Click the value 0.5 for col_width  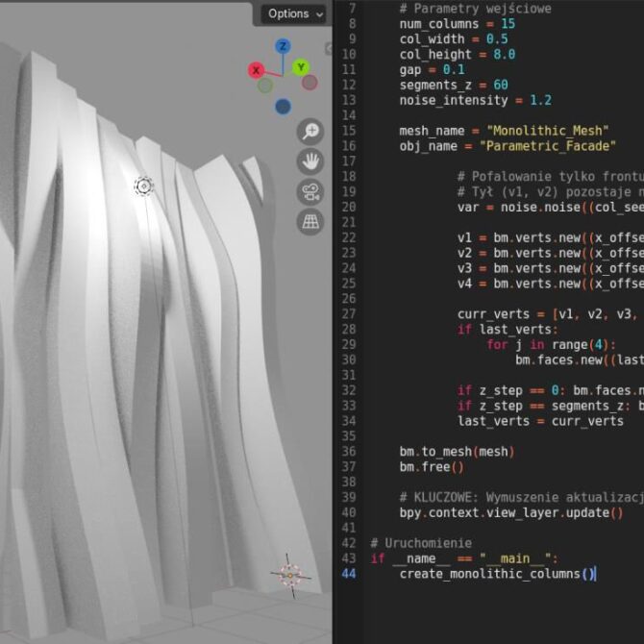497,39
